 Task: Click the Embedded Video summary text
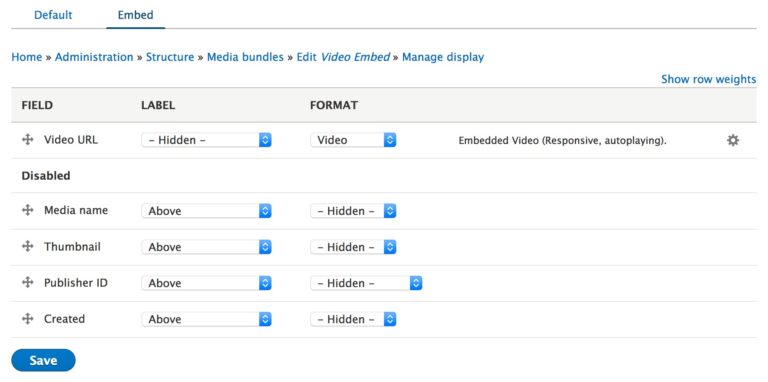pyautogui.click(x=563, y=141)
